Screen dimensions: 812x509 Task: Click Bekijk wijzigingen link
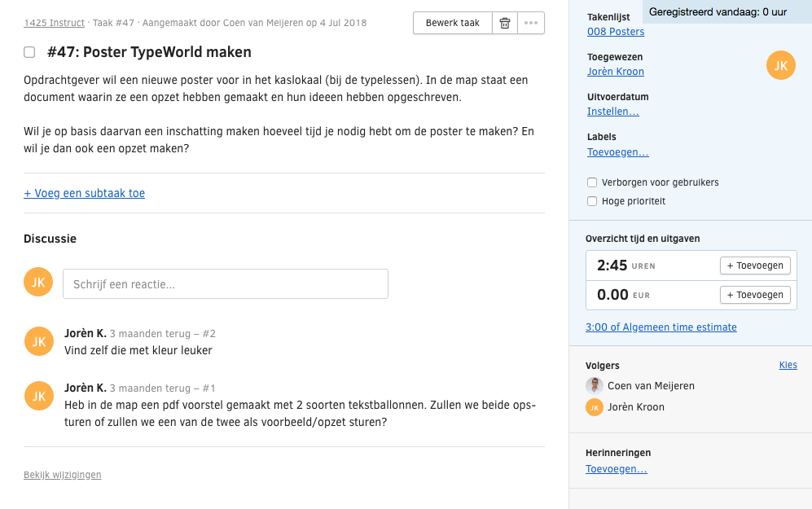63,475
